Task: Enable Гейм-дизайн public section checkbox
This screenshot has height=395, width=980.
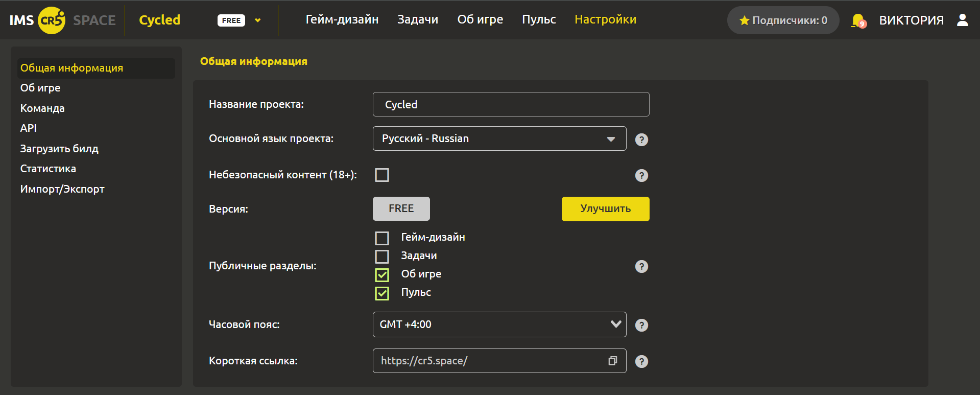Action: 382,238
